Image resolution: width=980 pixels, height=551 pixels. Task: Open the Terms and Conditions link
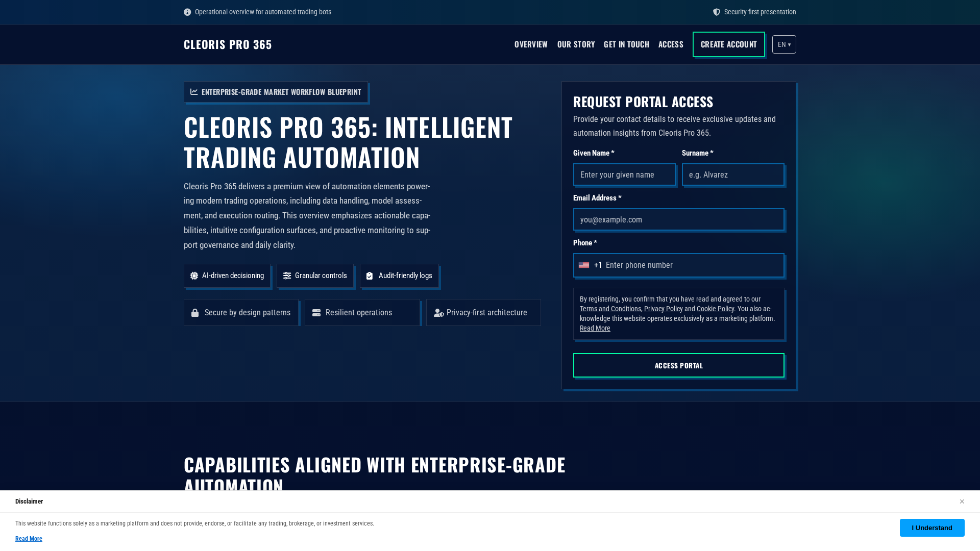tap(610, 309)
